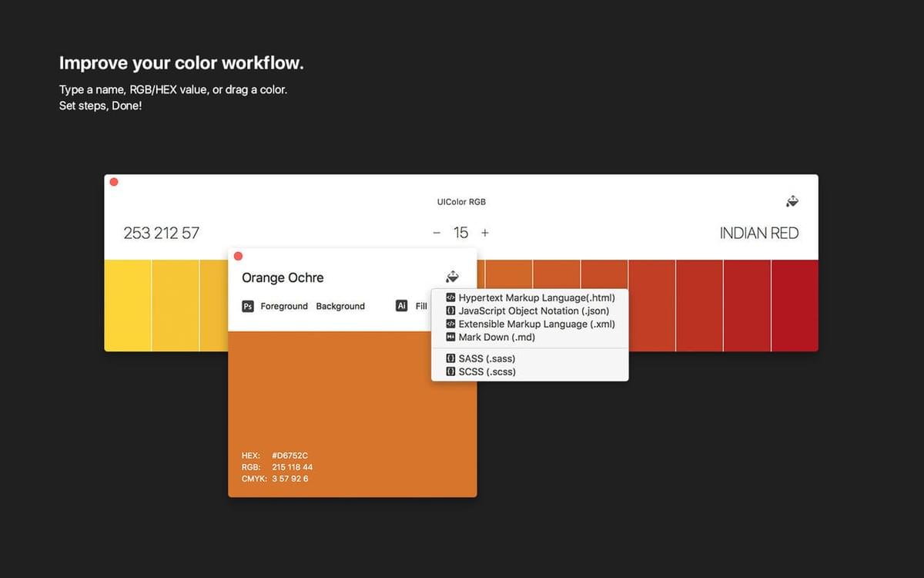This screenshot has width=924, height=578.
Task: Click the RGB value 215 118 44
Action: pos(292,467)
